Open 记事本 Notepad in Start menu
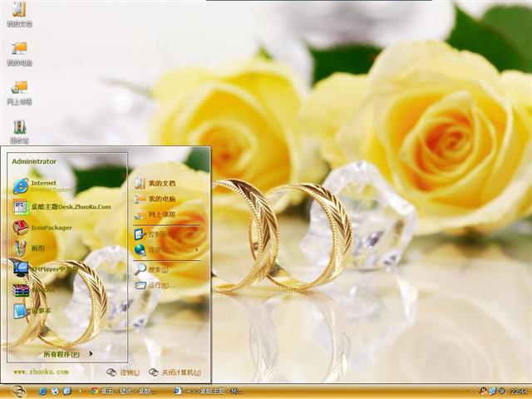532x399 pixels. pyautogui.click(x=32, y=310)
